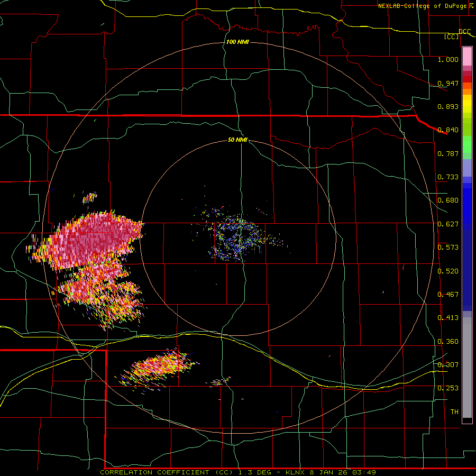Viewport: 476px width, 476px height.
Task: Click the 100 NMI range ring label
Action: [x=237, y=42]
